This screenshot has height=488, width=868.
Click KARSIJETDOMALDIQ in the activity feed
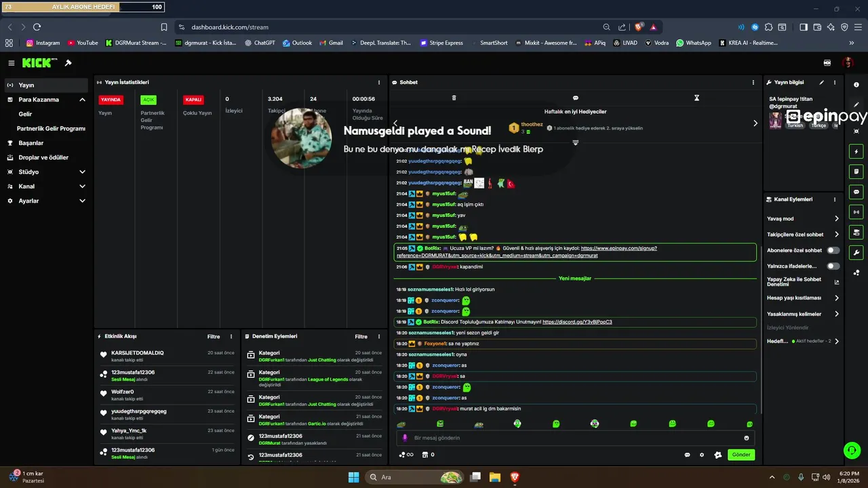[138, 353]
